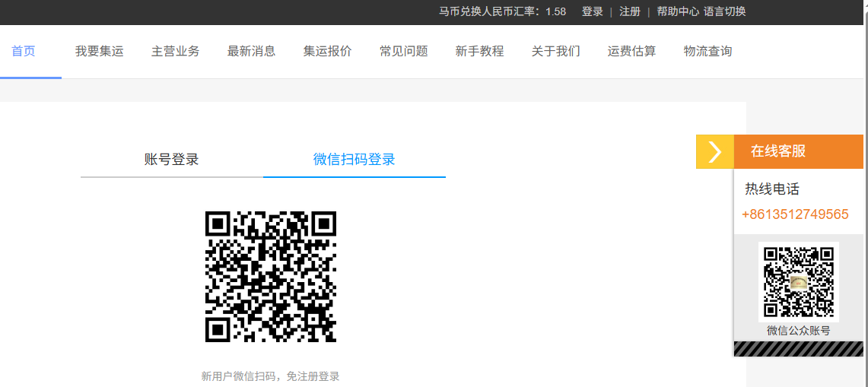868x387 pixels.
Task: Click the 微信公众账号 caption
Action: pos(798,331)
